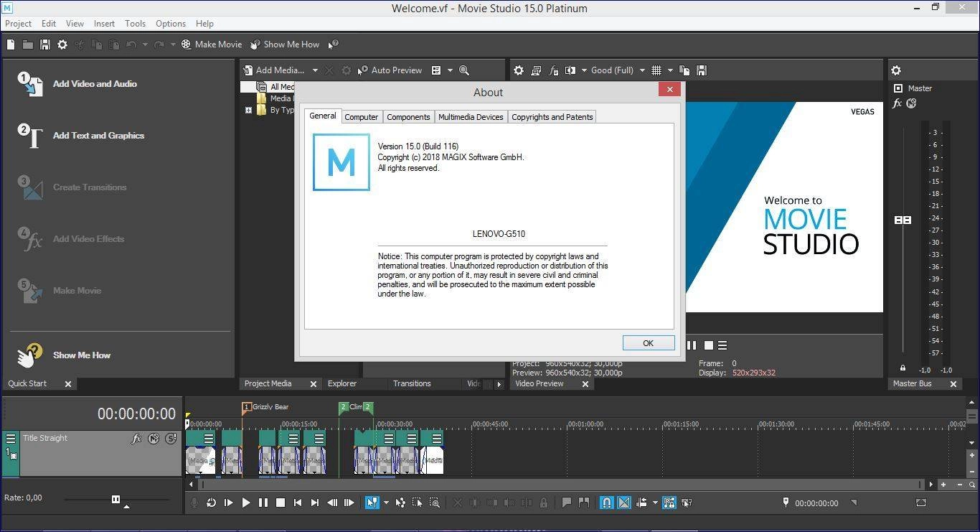Toggle Auto Preview in Project Media
The image size is (980, 532).
pyautogui.click(x=390, y=70)
